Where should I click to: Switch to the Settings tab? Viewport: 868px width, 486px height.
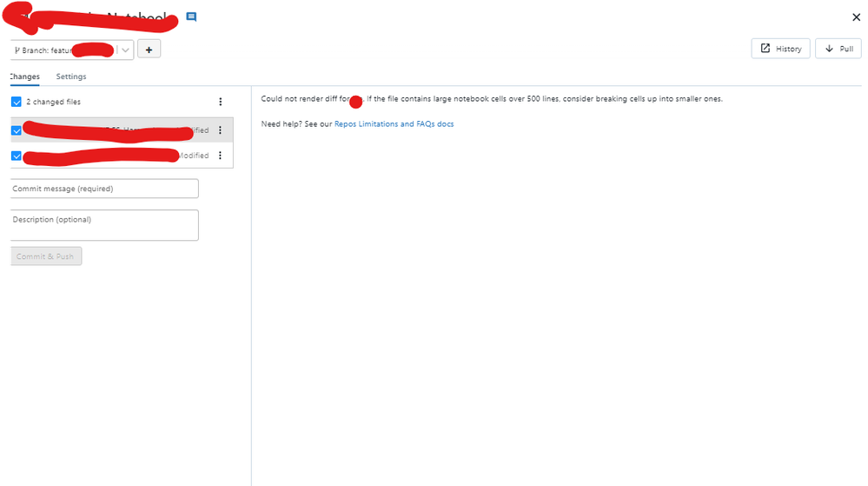pos(71,77)
